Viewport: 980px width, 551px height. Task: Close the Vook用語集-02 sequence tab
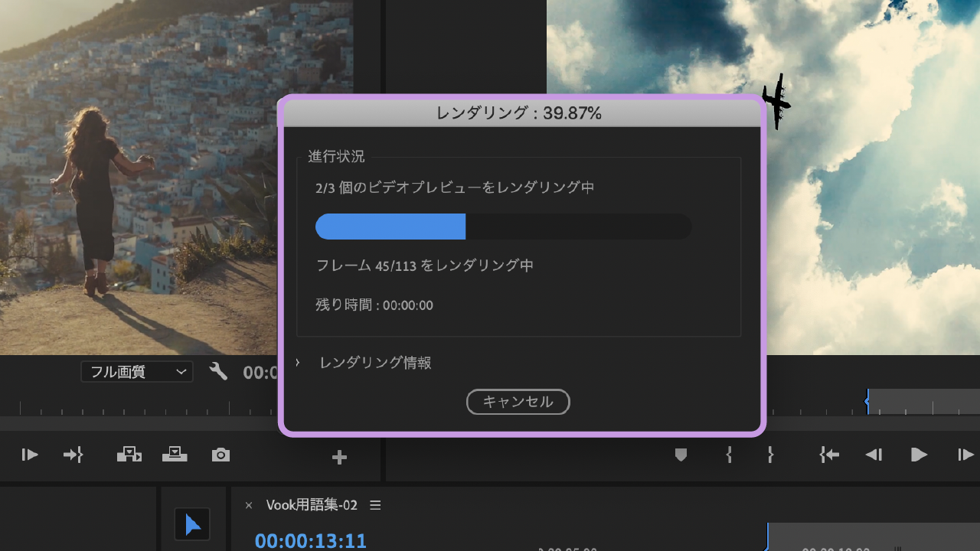[249, 505]
